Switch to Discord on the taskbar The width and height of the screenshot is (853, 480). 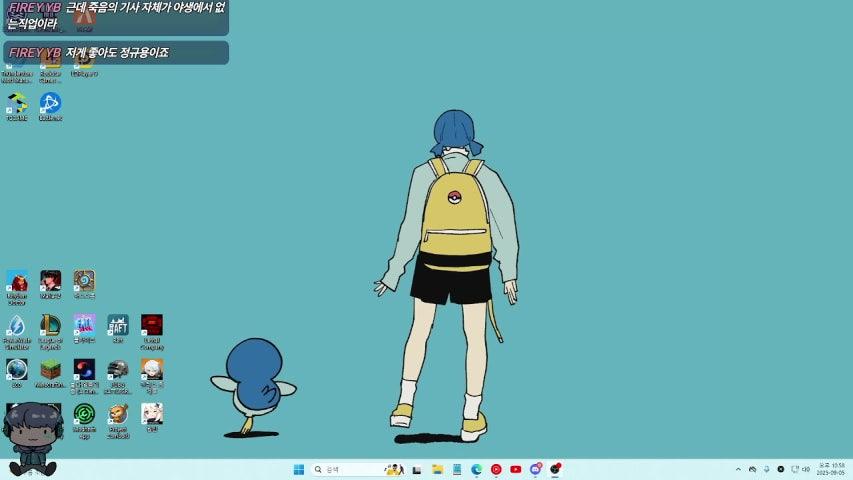(535, 469)
